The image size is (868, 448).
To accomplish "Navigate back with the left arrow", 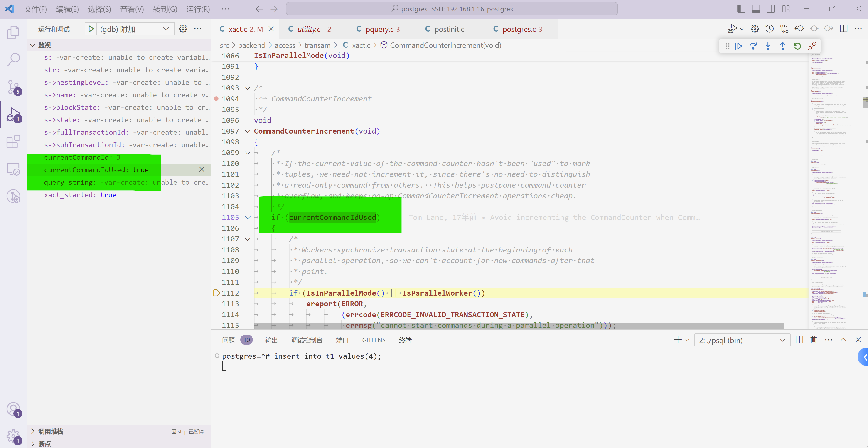I will pos(259,9).
